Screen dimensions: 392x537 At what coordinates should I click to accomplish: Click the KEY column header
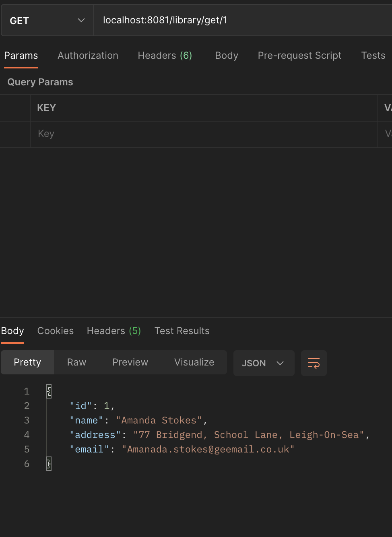point(46,108)
